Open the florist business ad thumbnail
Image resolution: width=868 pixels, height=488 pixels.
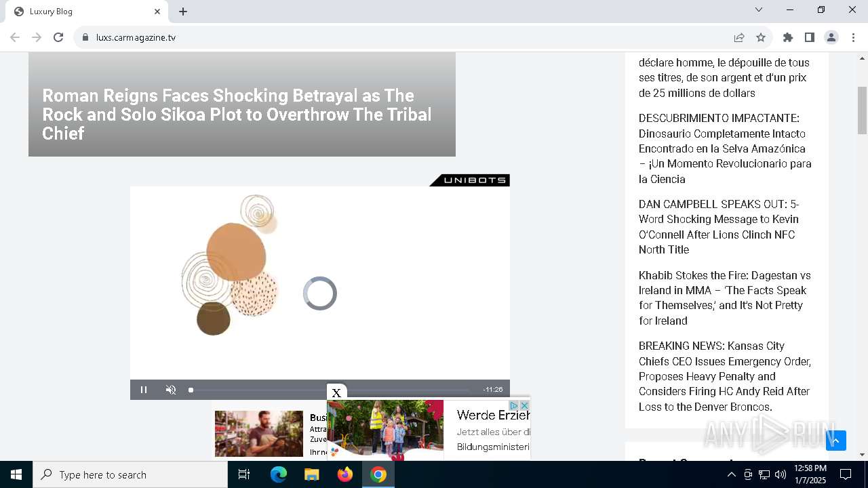[259, 434]
